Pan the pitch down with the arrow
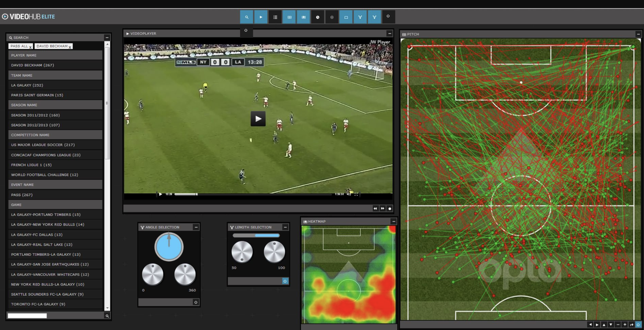 [x=611, y=324]
